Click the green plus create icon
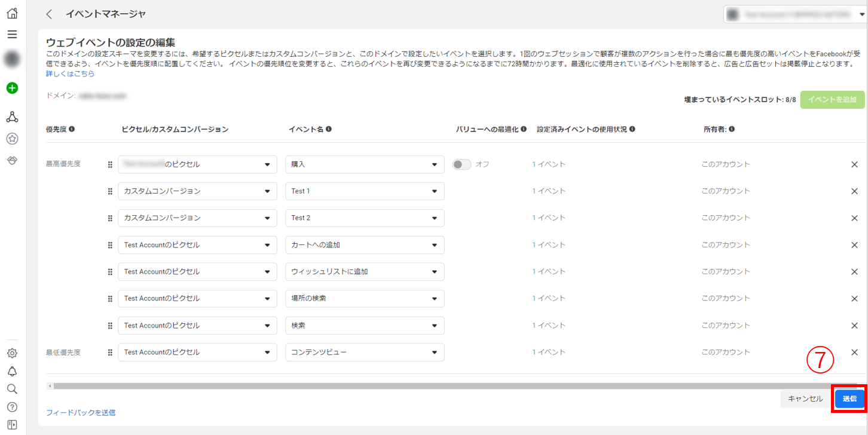The image size is (868, 435). coord(12,88)
